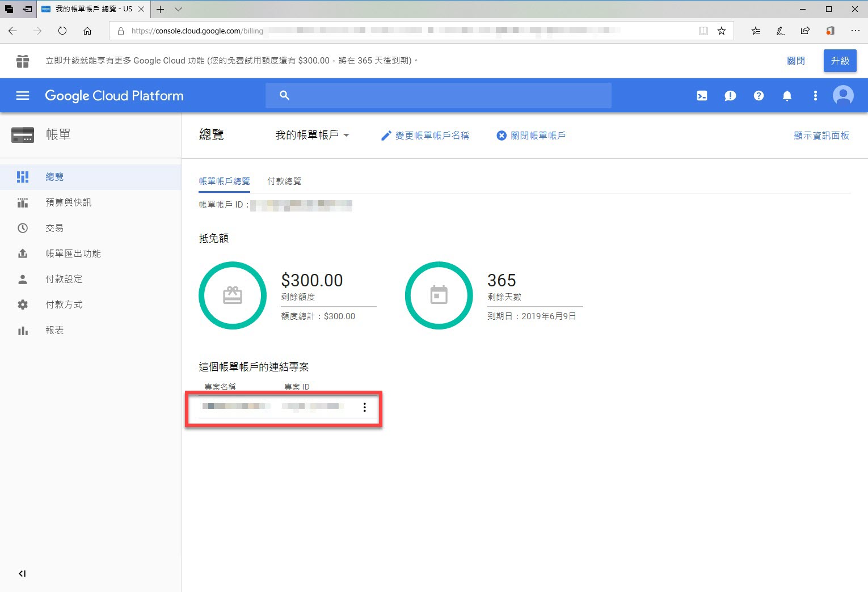Collapse the sidebar with the arrow icon
The height and width of the screenshot is (592, 868).
[22, 573]
